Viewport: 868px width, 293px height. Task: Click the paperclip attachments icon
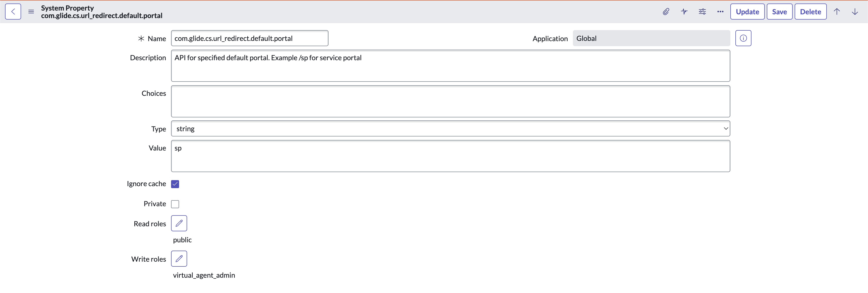pos(666,12)
